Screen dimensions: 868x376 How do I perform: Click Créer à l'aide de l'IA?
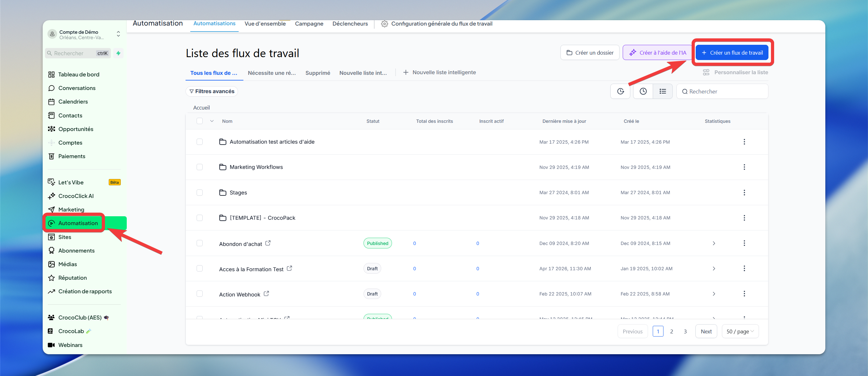pos(657,53)
